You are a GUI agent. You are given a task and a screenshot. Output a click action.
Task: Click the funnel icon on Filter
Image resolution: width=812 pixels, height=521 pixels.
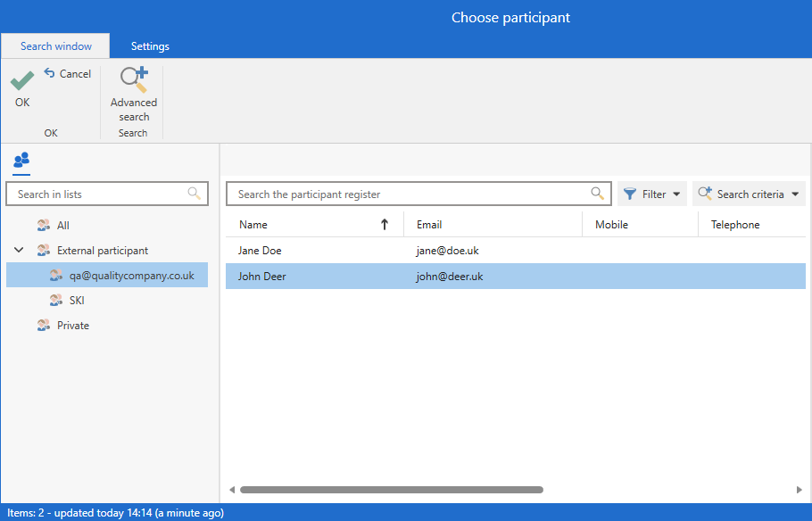(630, 194)
